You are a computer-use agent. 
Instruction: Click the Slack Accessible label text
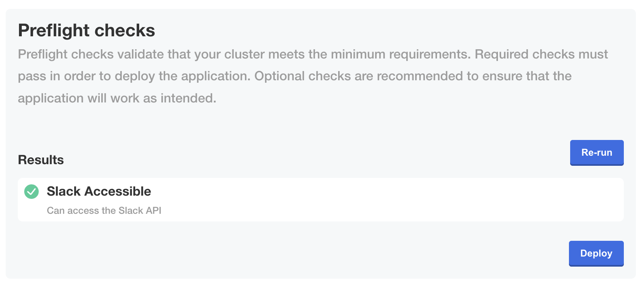pyautogui.click(x=99, y=191)
